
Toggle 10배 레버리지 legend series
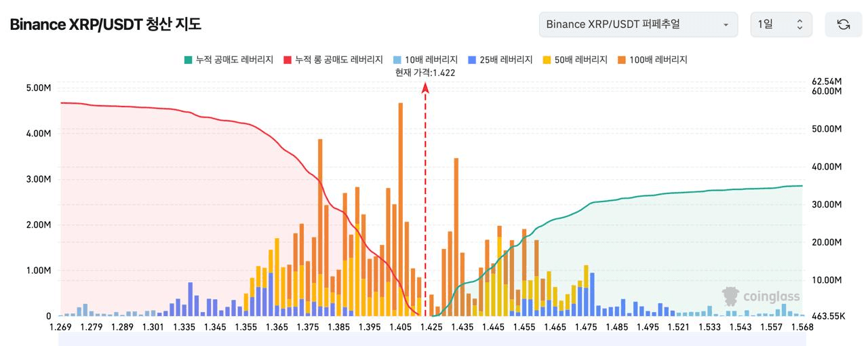tap(425, 60)
